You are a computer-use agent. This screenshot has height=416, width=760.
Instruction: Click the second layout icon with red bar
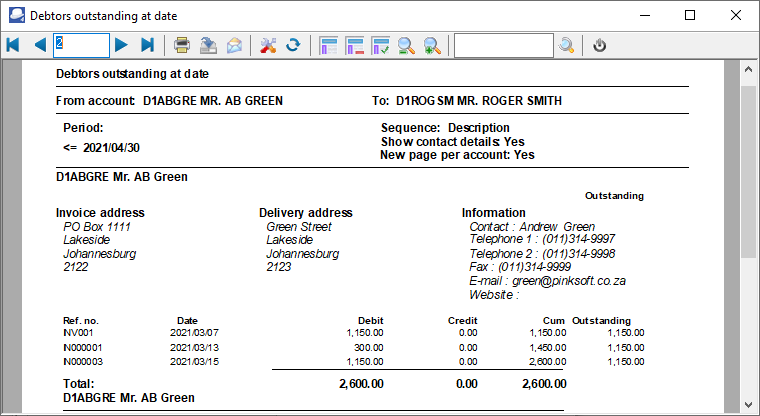coord(354,45)
